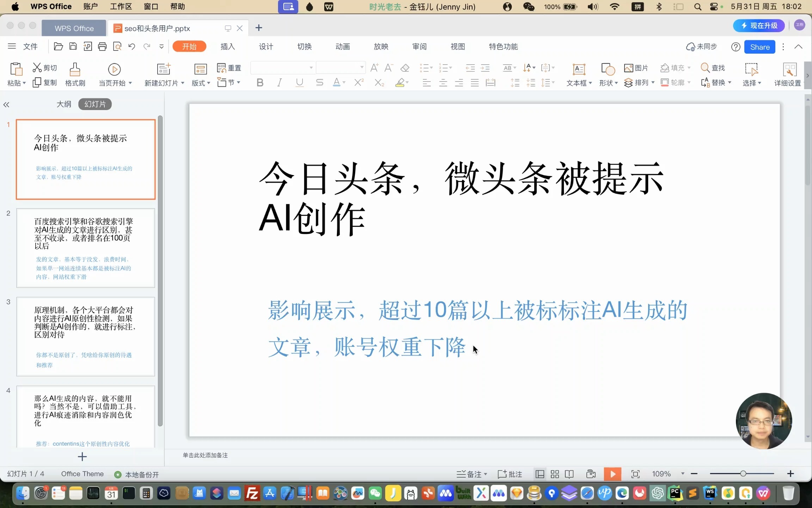This screenshot has height=508, width=812.
Task: Click the Save disk icon
Action: [x=73, y=46]
